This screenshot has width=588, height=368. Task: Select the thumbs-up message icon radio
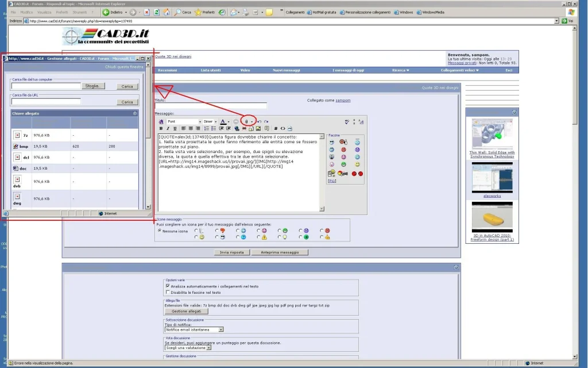[x=322, y=237]
